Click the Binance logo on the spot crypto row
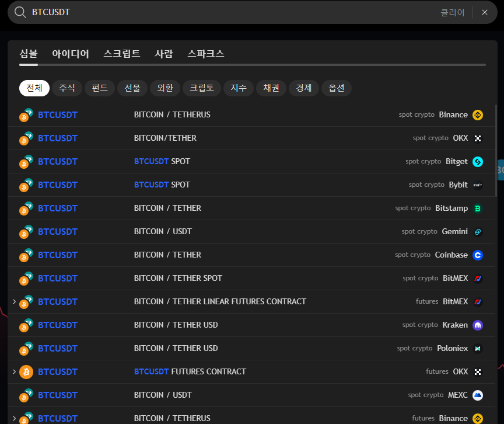 click(478, 115)
